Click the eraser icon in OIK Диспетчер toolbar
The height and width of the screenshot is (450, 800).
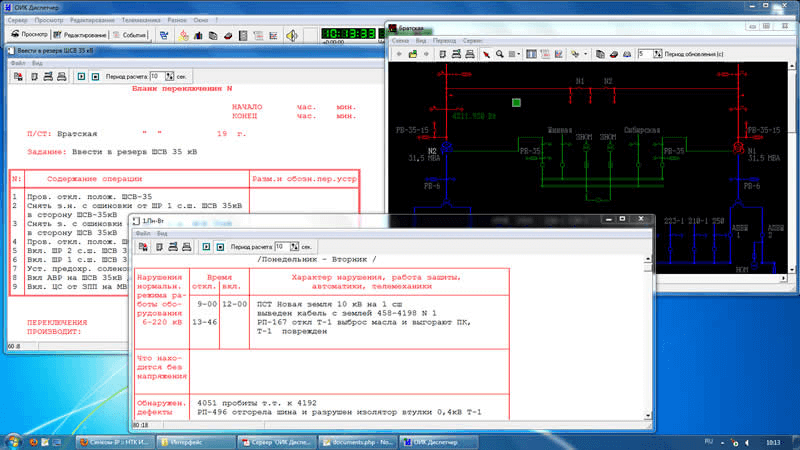coord(229,34)
